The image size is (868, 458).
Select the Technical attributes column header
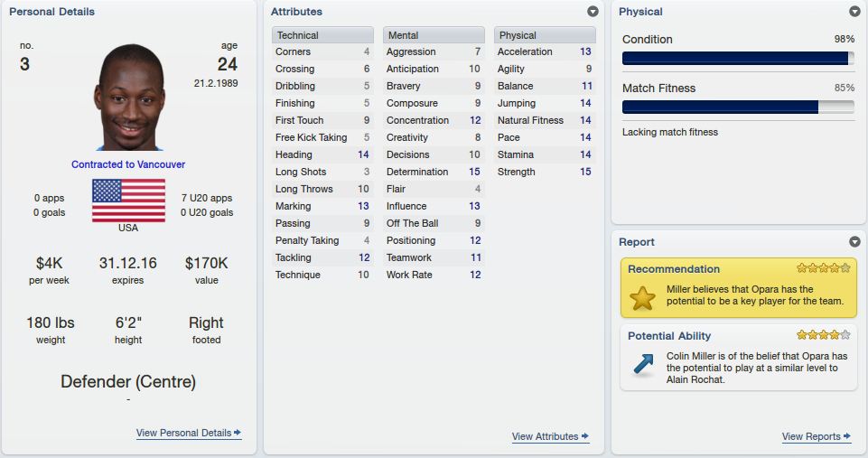[x=322, y=35]
